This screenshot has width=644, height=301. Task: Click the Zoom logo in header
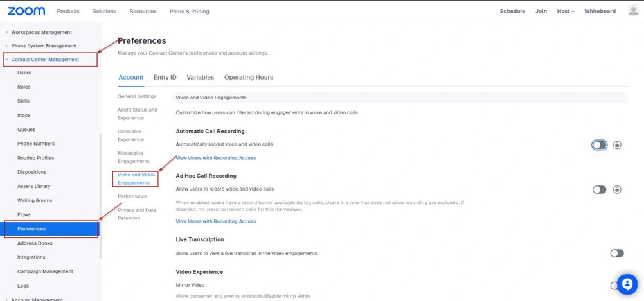point(26,11)
